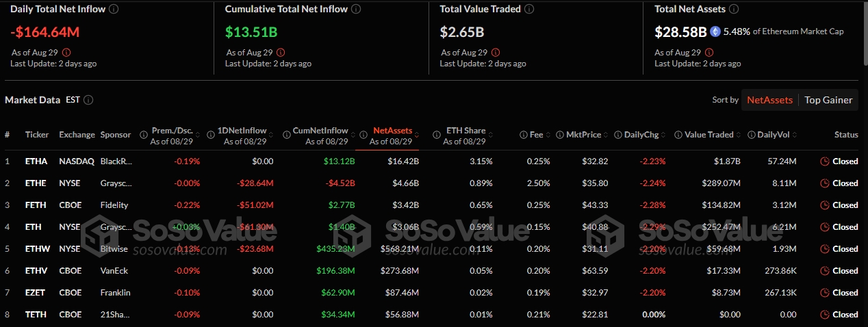Select the NetAssets sort-by tab
This screenshot has width=868, height=327.
[769, 100]
